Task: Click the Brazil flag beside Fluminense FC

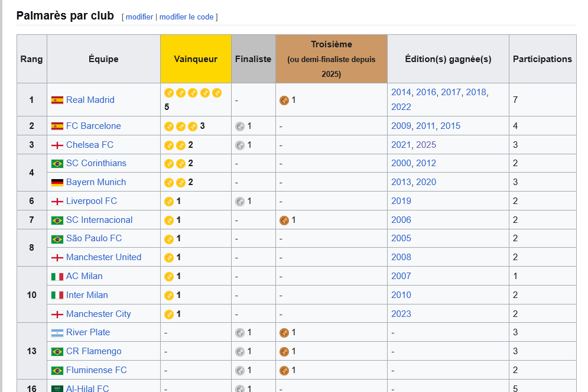Action: pyautogui.click(x=57, y=371)
